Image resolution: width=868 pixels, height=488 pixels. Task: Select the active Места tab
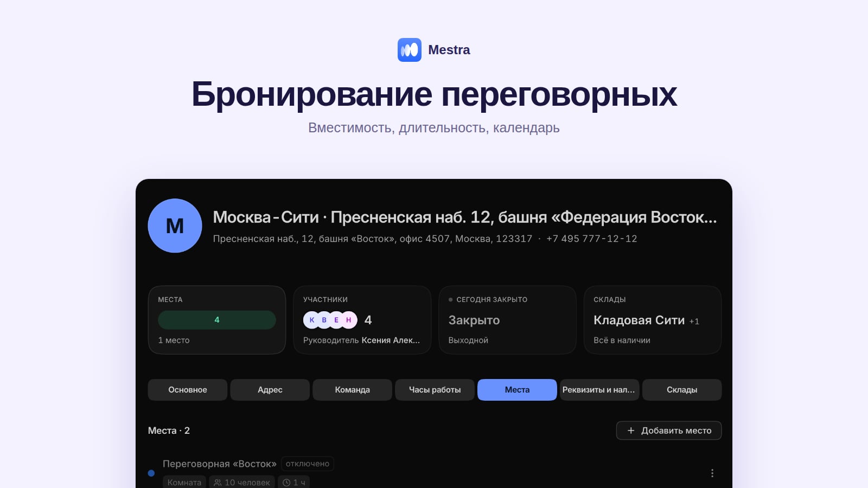[x=517, y=390]
